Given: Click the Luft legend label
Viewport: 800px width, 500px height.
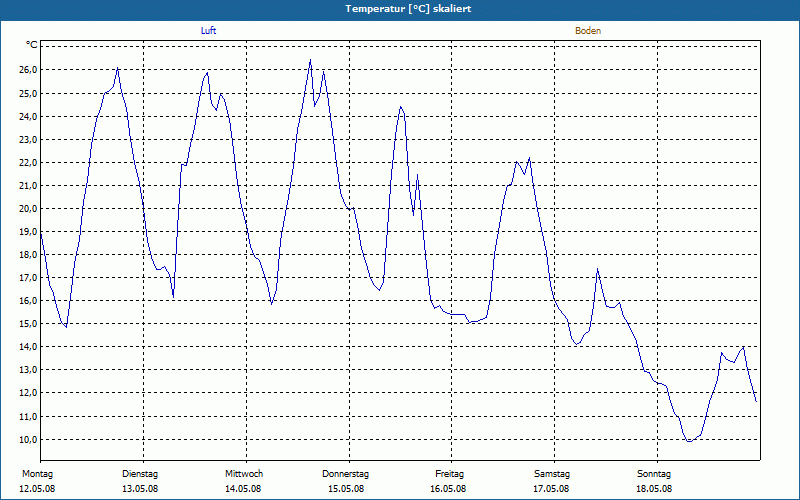Looking at the screenshot, I should [x=208, y=31].
